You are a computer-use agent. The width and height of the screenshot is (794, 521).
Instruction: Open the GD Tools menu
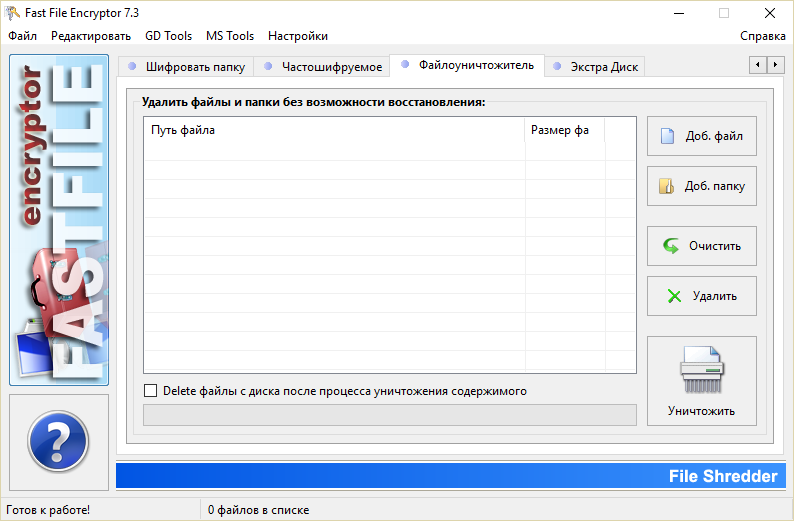point(168,36)
